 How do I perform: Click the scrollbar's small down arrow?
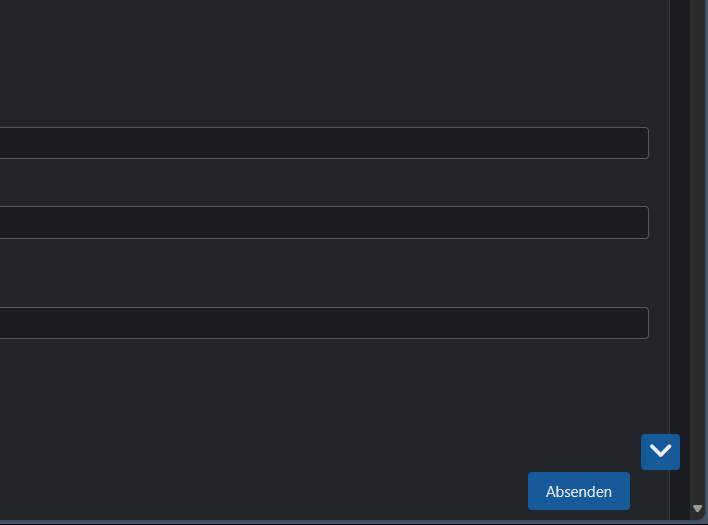(x=698, y=509)
